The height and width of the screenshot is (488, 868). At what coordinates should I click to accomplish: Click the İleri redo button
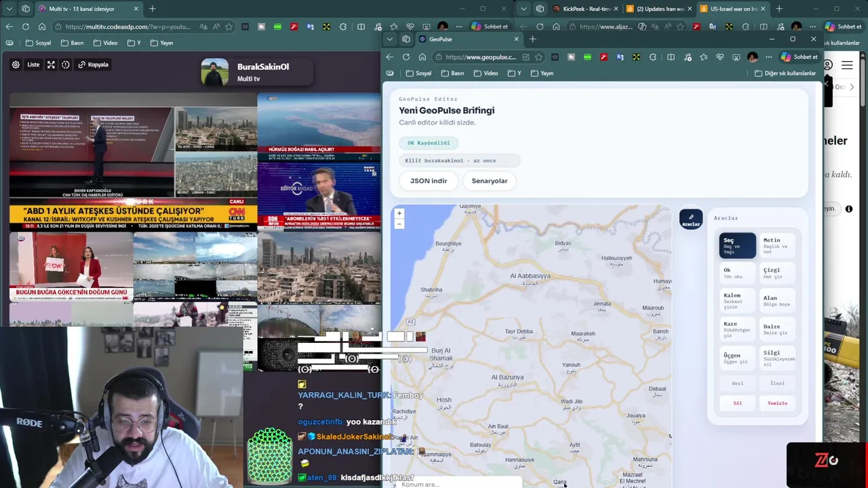click(776, 384)
